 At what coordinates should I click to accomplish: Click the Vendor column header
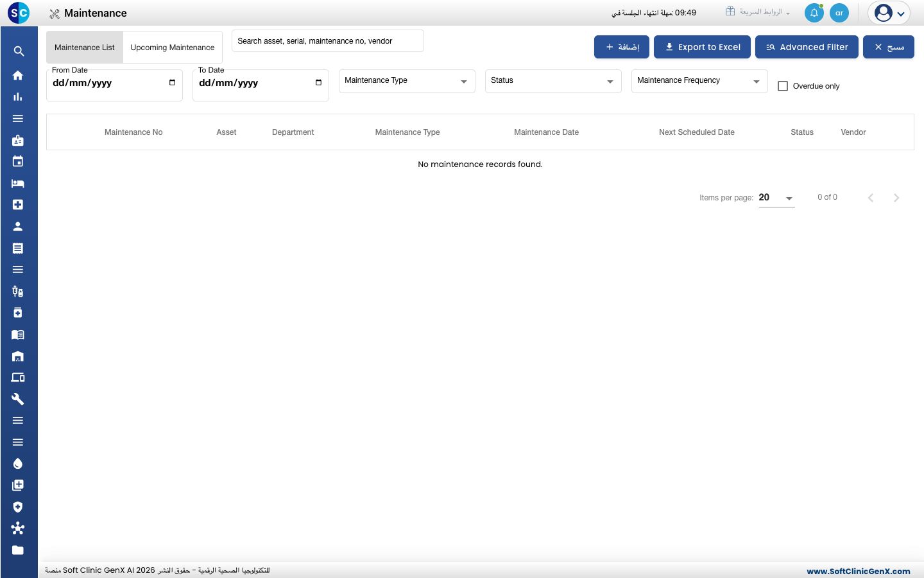[853, 132]
